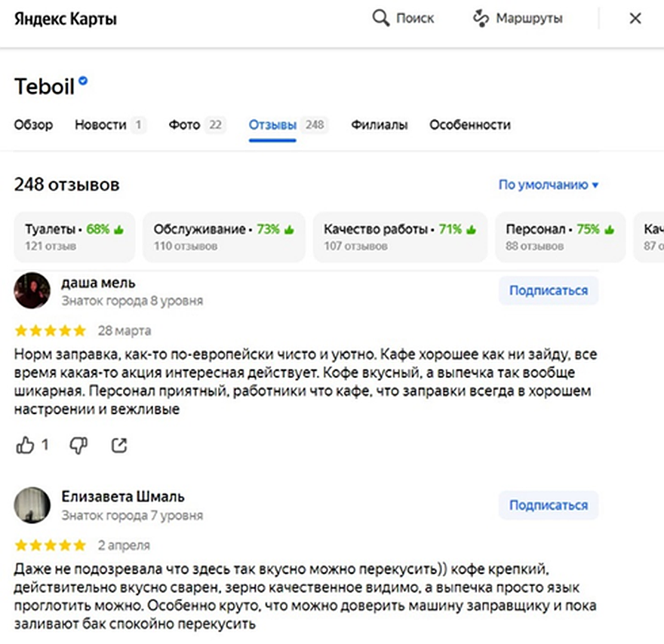Click Подписаться next to Елизавета Шмаль

(x=549, y=505)
